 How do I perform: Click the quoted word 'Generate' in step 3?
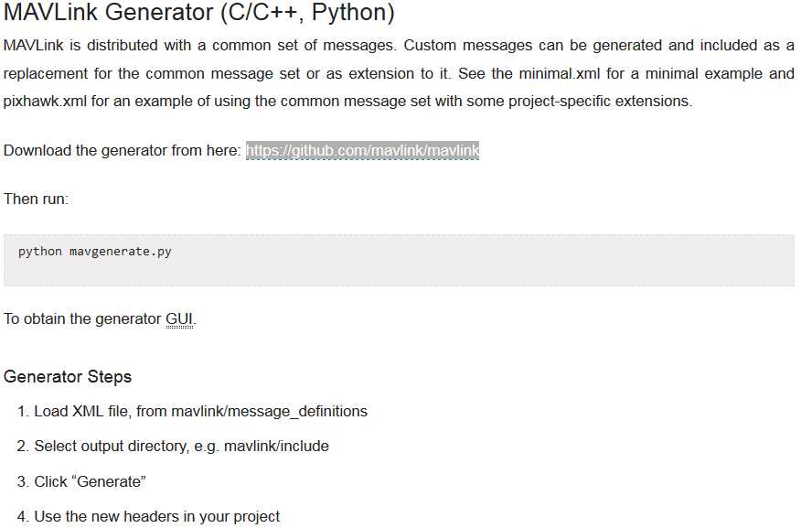pyautogui.click(x=112, y=481)
